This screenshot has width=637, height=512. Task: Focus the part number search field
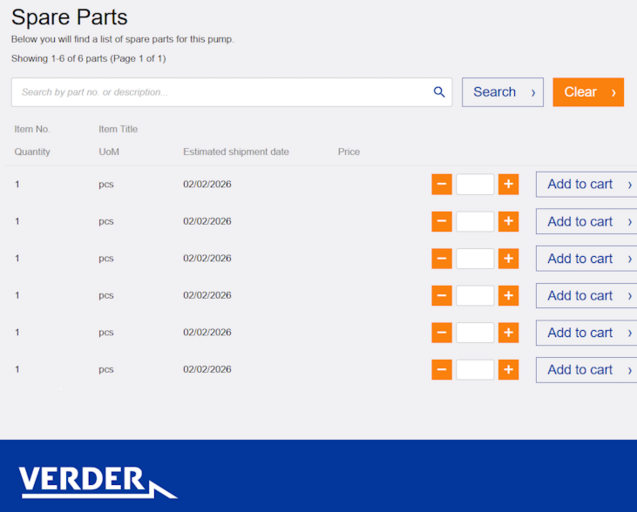point(220,92)
